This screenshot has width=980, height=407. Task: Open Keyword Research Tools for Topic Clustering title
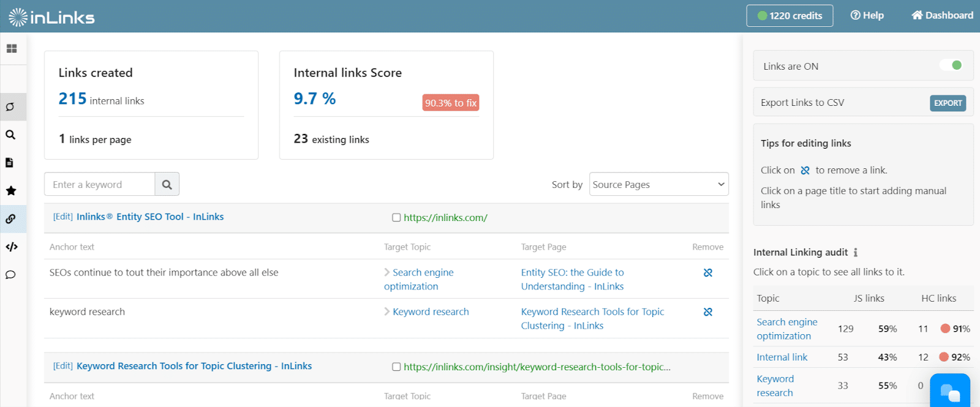click(x=194, y=366)
